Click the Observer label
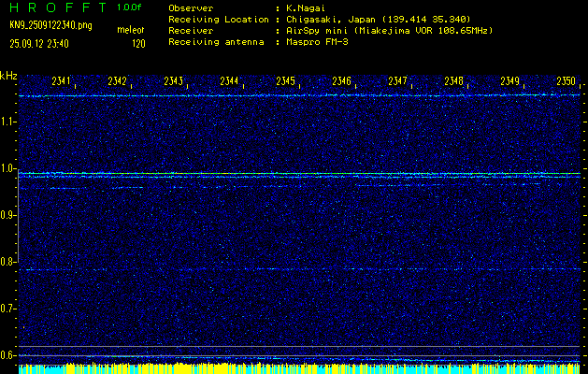The width and height of the screenshot is (588, 374). click(191, 7)
